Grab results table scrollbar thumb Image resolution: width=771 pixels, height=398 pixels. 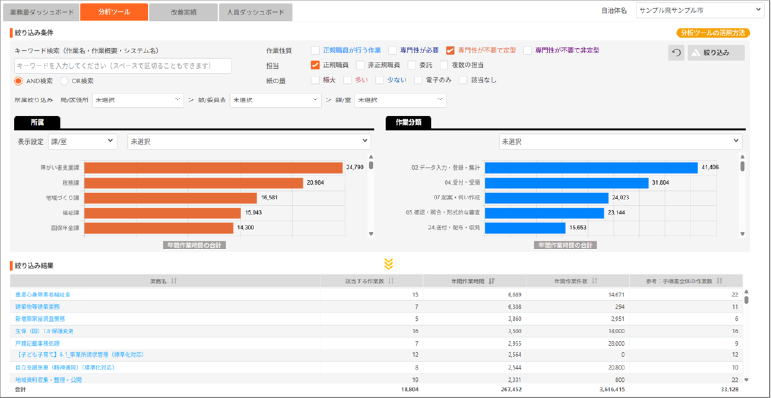746,299
